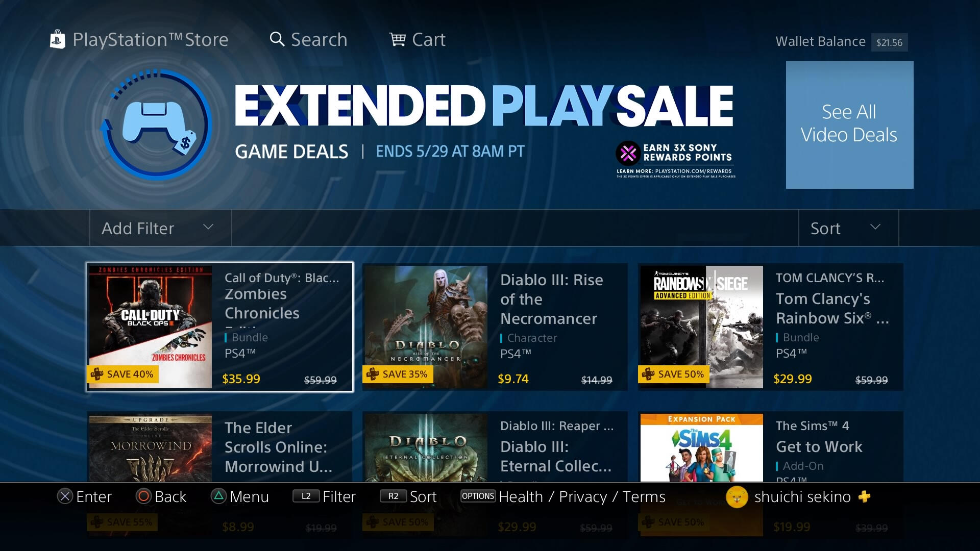Click OPTIONS Health / Privacy / Terms
The image size is (980, 551).
pos(563,496)
